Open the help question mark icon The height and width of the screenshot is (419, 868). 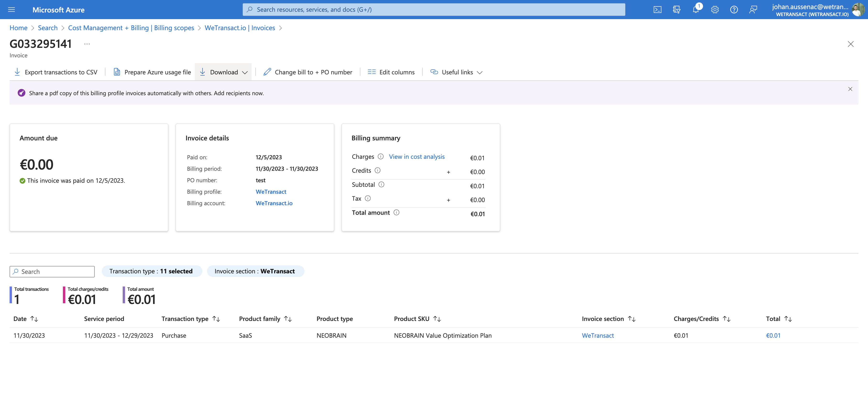click(734, 9)
